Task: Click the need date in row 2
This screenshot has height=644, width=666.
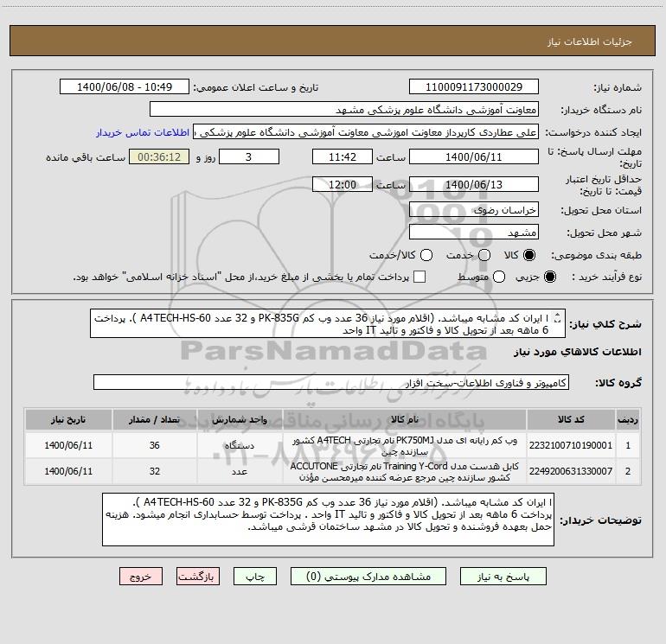Action: pos(68,471)
